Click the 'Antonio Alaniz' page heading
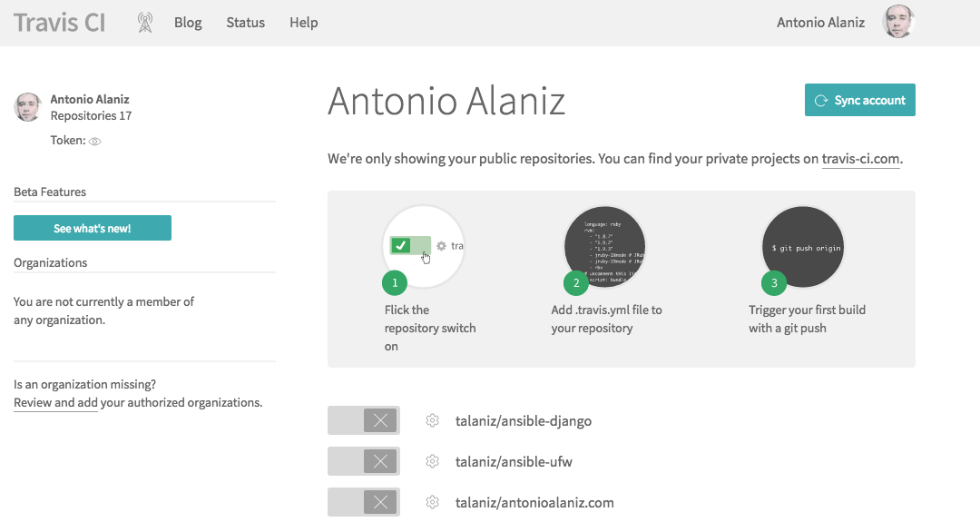 tap(446, 101)
